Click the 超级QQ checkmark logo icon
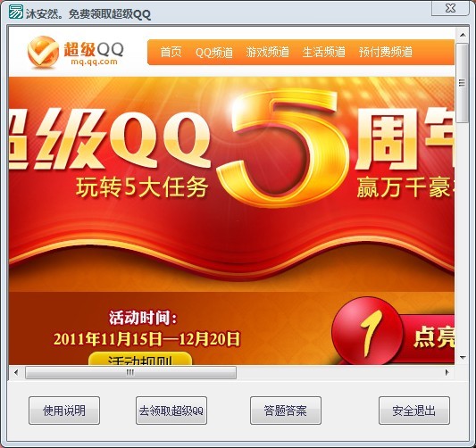This screenshot has height=448, width=476. coord(43,51)
